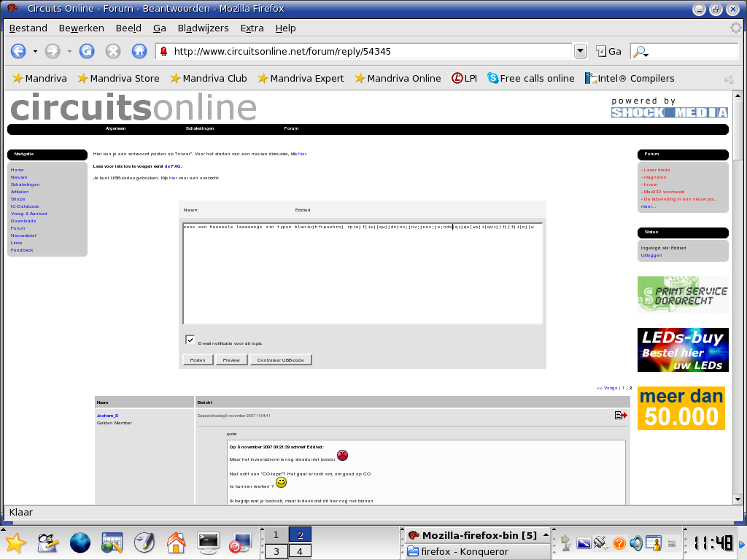Click the browser Reload button

[x=87, y=51]
